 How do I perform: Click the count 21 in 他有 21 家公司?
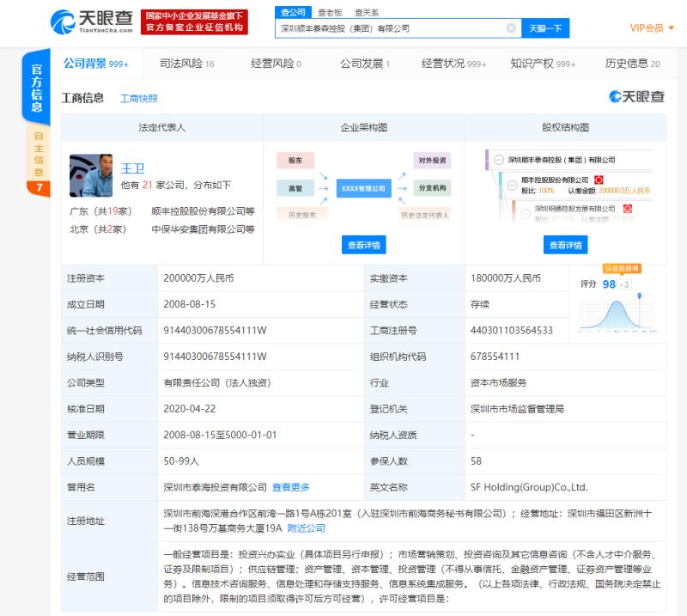pos(147,185)
